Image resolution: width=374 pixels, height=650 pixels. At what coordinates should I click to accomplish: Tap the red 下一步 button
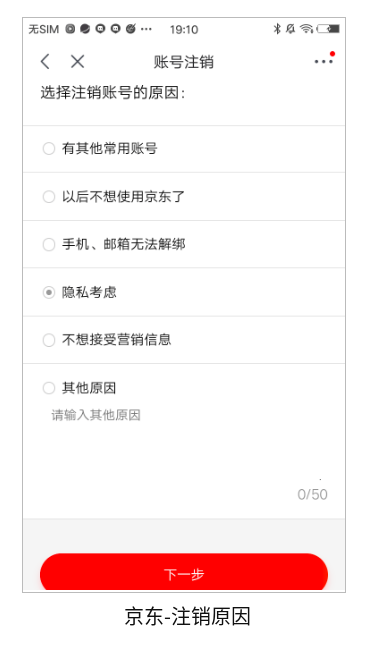[184, 572]
